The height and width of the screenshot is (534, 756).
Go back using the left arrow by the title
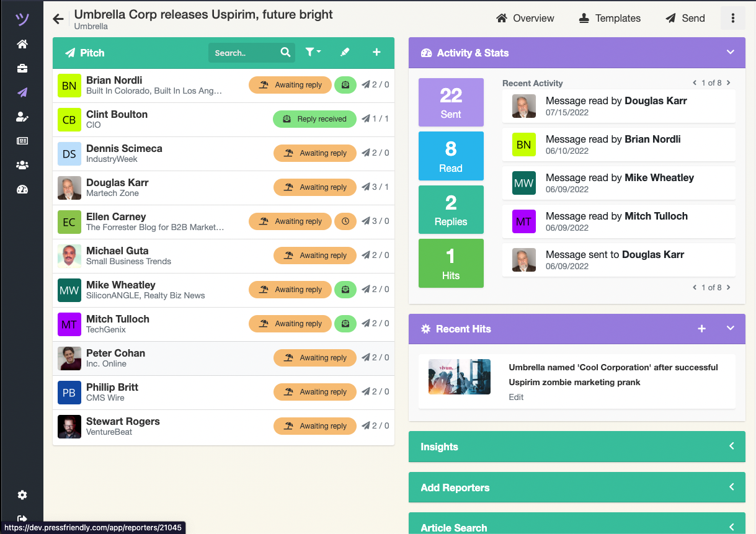[58, 19]
